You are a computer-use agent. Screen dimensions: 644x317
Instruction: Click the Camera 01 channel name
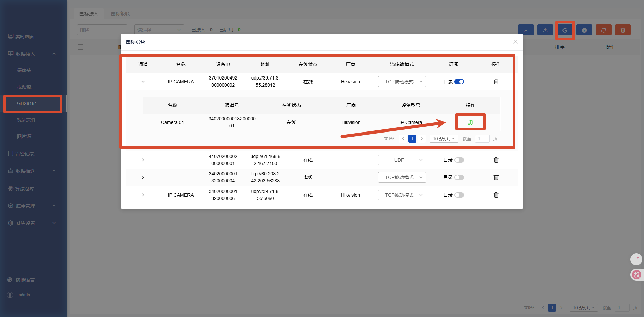(x=172, y=122)
